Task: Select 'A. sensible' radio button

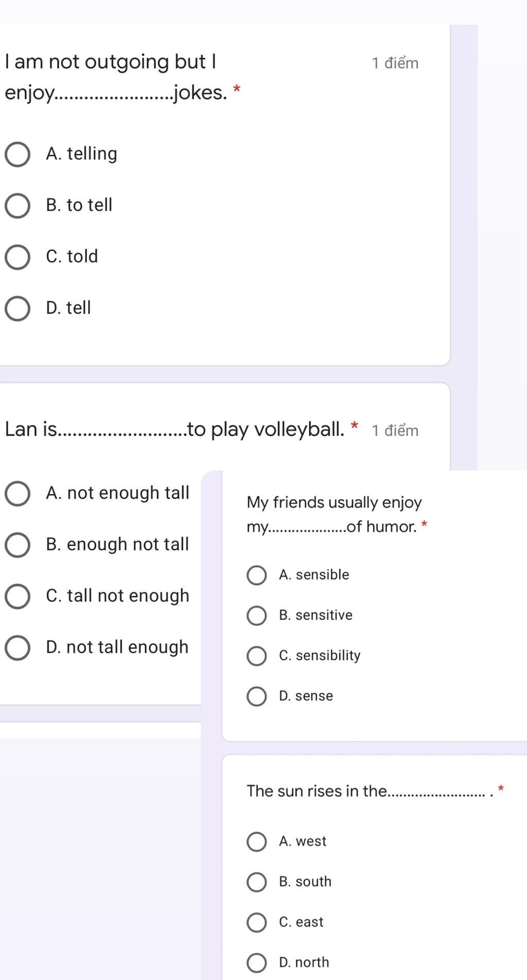Action: [x=256, y=575]
